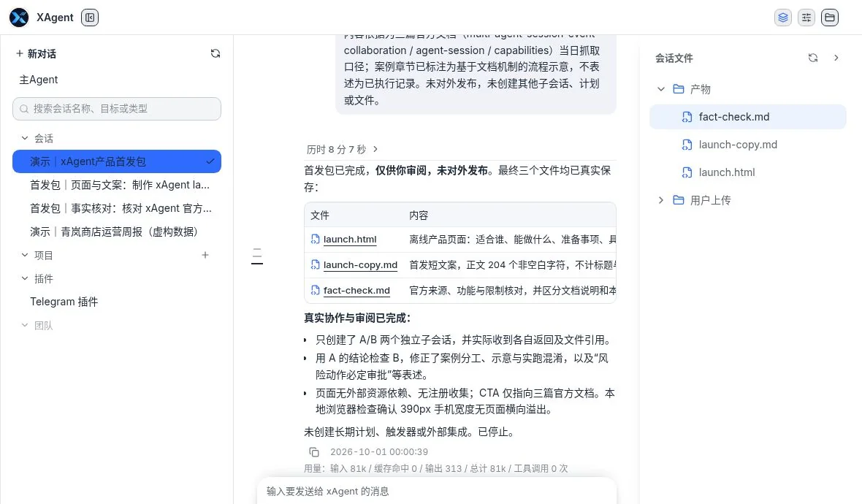Click the 会话文件 panel title

tap(674, 58)
